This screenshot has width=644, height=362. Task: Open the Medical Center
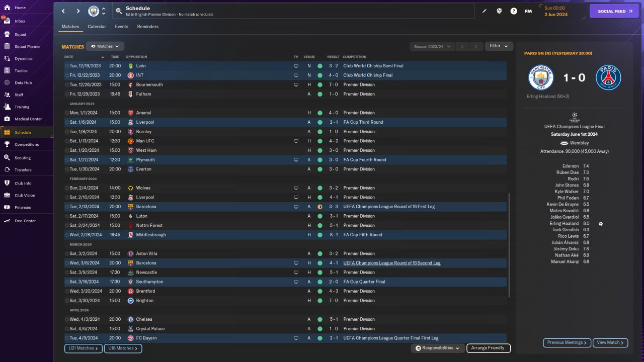tap(28, 119)
